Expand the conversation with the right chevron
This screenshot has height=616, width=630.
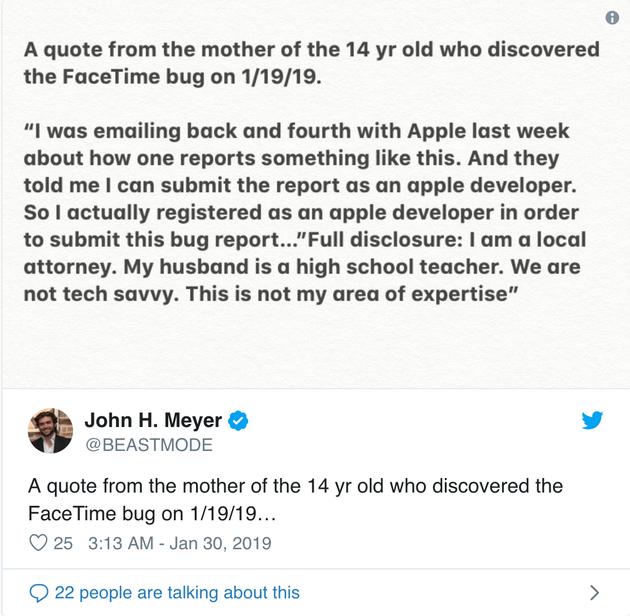[x=594, y=592]
